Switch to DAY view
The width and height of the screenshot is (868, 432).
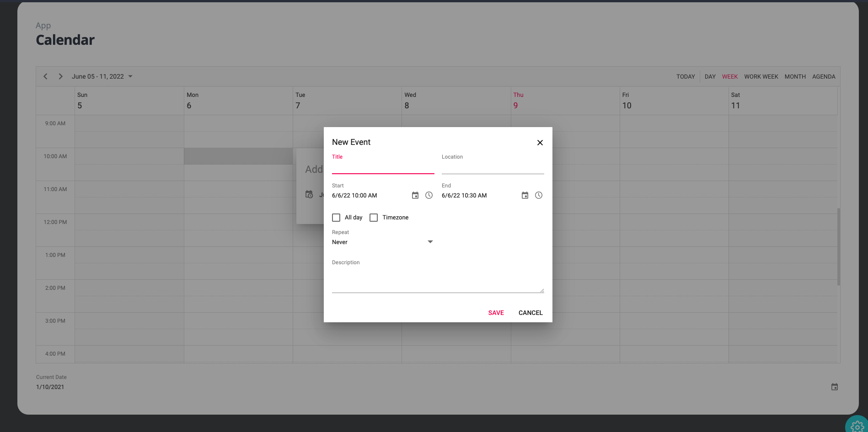coord(710,77)
